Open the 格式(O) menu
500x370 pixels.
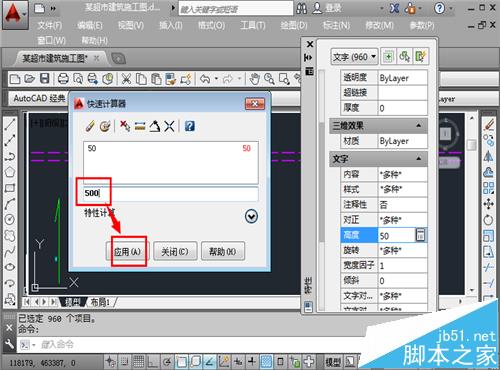pyautogui.click(x=211, y=26)
